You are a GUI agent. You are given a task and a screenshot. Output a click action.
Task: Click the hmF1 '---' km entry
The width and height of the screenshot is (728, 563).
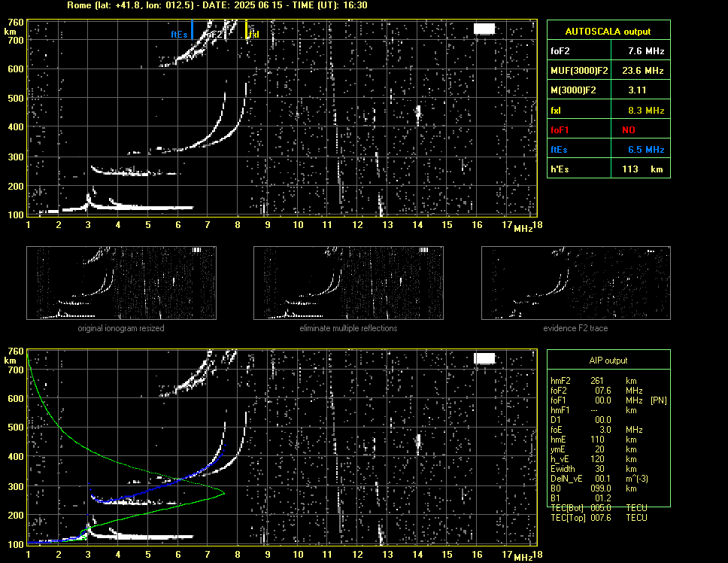pyautogui.click(x=593, y=410)
